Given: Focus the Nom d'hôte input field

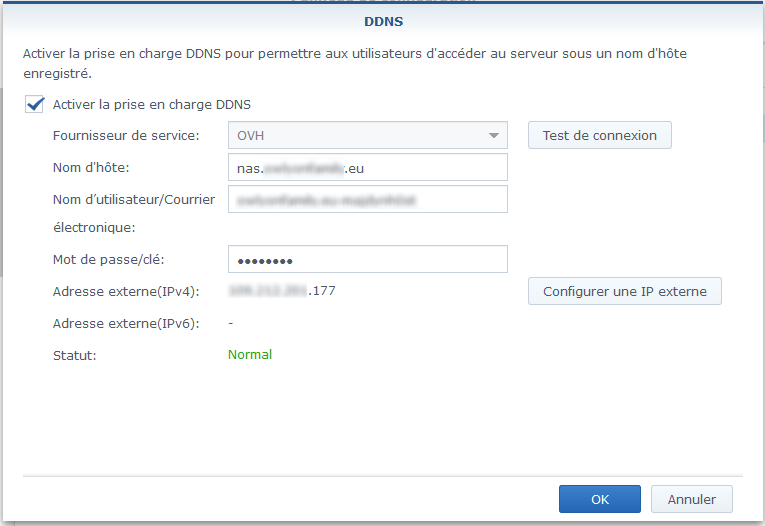Looking at the screenshot, I should [x=367, y=167].
